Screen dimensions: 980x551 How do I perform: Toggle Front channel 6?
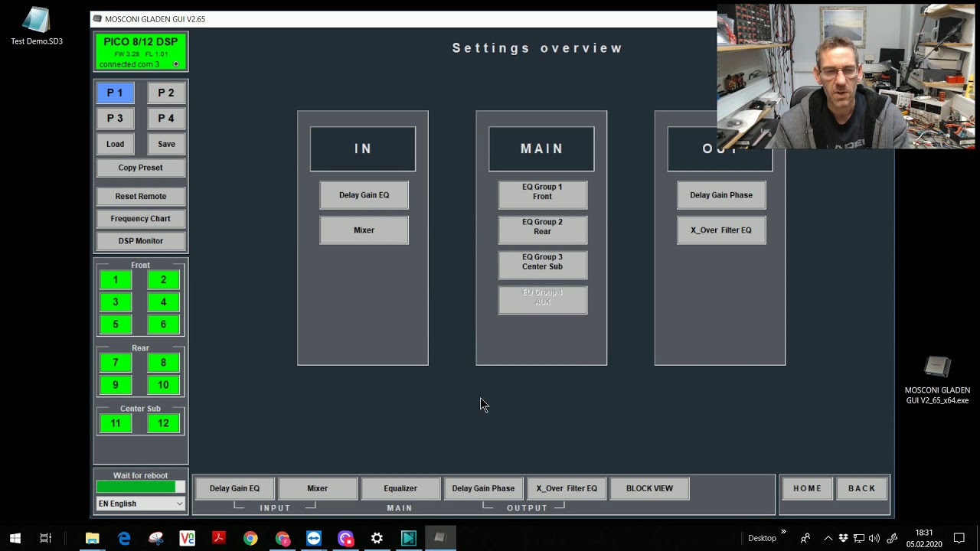tap(163, 324)
